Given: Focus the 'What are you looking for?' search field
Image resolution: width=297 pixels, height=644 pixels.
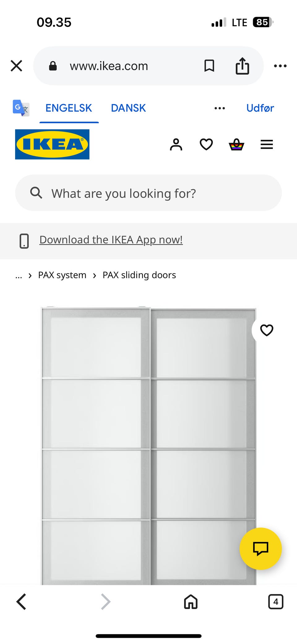Looking at the screenshot, I should tap(148, 193).
